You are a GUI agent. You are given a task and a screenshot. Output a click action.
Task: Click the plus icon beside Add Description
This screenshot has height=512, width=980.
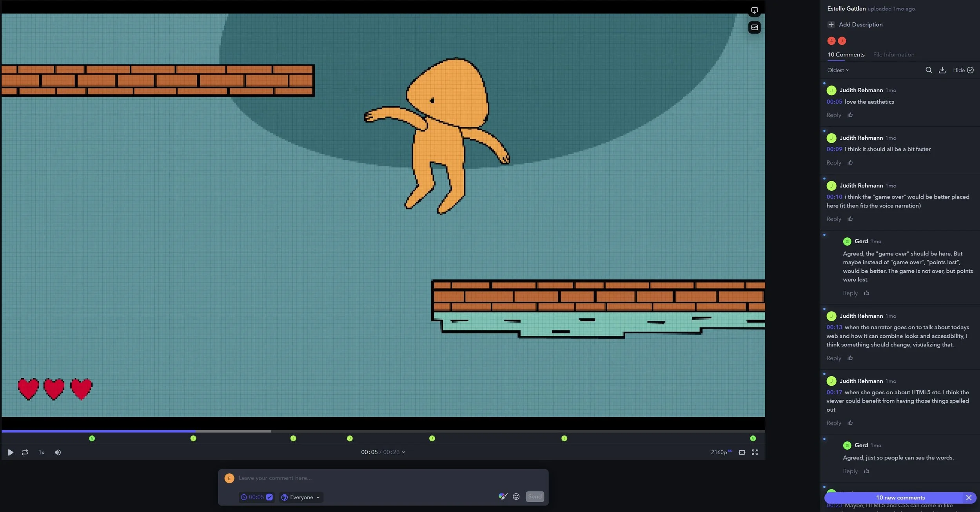pos(831,25)
